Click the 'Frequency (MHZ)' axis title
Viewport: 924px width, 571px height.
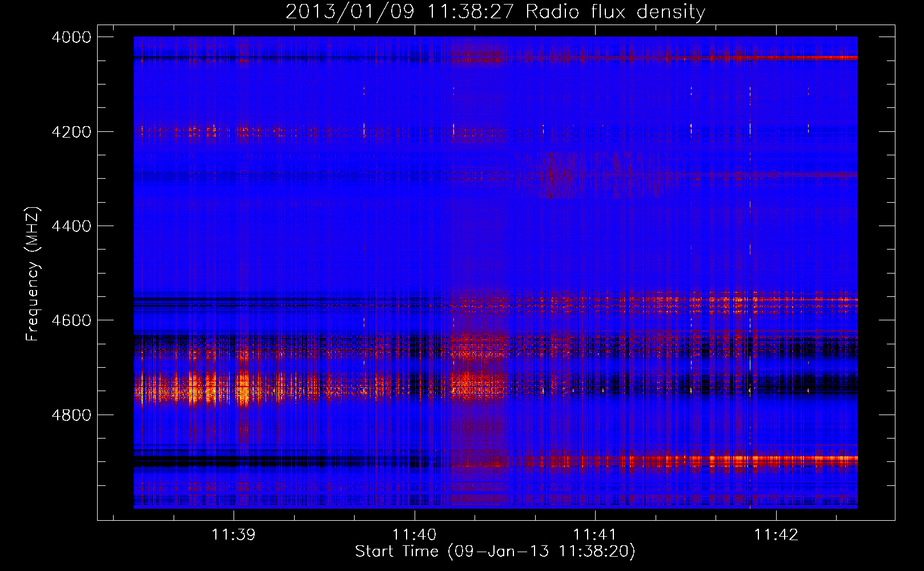(x=33, y=274)
